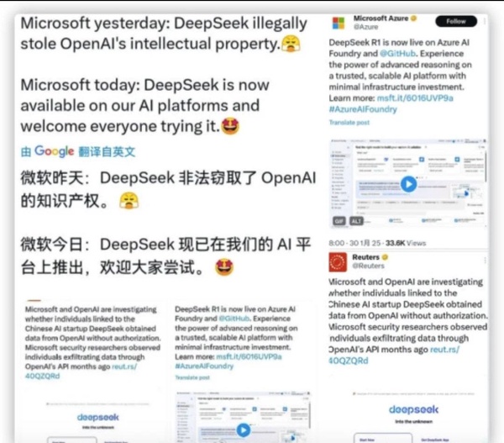This screenshot has height=443, width=504.
Task: Play the video in the bottom center tweet
Action: coord(244,430)
